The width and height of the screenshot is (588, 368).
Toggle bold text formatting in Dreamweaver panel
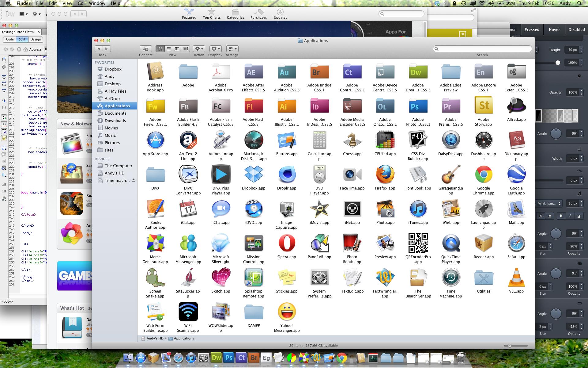(x=561, y=216)
